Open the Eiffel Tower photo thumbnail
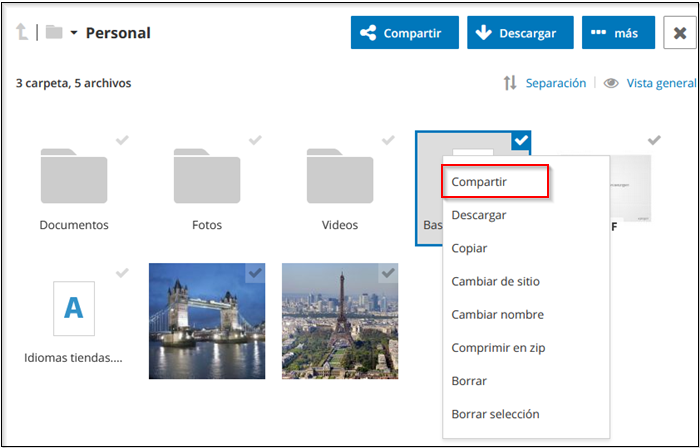Viewport: 700px width, 448px height. coord(340,321)
